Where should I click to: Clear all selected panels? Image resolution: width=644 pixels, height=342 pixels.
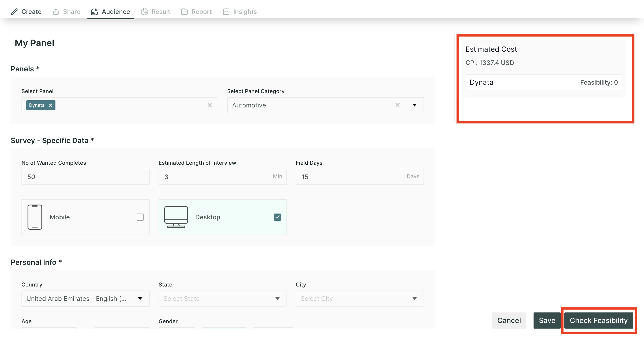(x=210, y=105)
